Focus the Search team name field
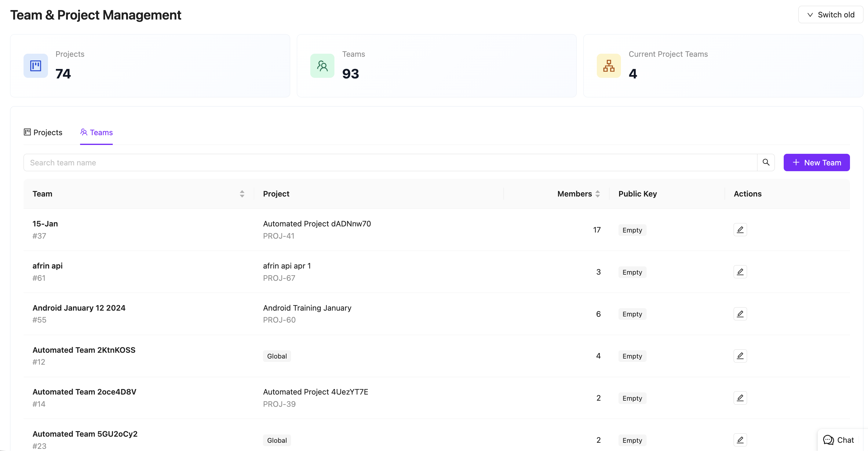Screen dimensions: 868x451 [x=390, y=163]
